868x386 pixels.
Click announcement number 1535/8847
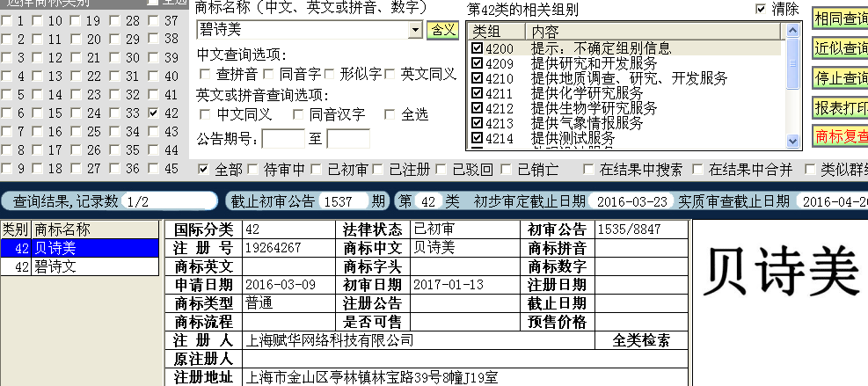(x=629, y=229)
